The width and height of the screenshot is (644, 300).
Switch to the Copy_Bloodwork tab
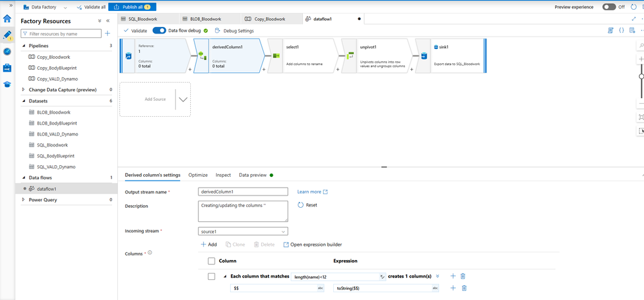[270, 19]
